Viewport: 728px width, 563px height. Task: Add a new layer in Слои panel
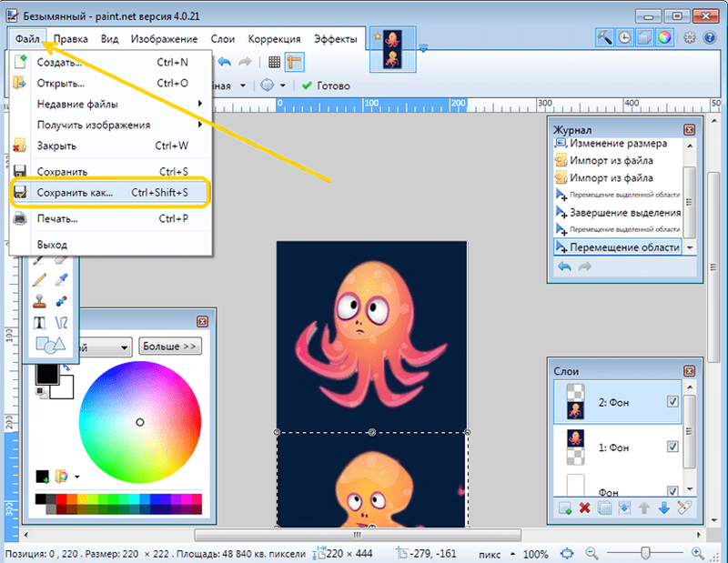click(565, 508)
